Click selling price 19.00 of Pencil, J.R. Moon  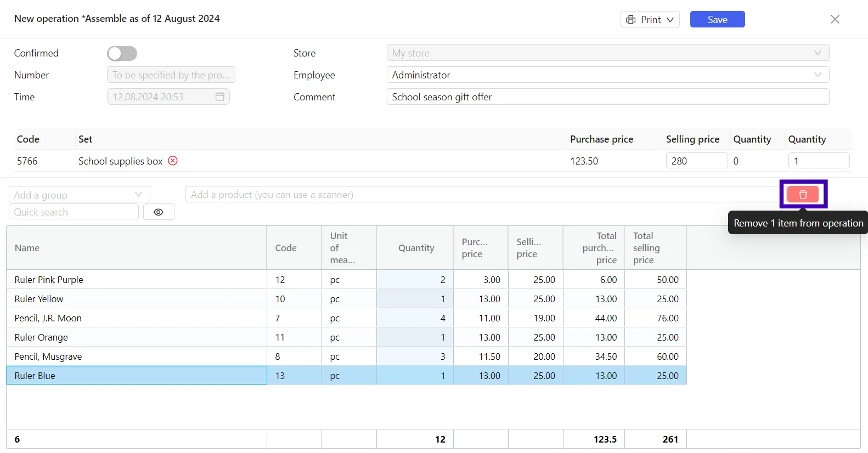coord(536,318)
